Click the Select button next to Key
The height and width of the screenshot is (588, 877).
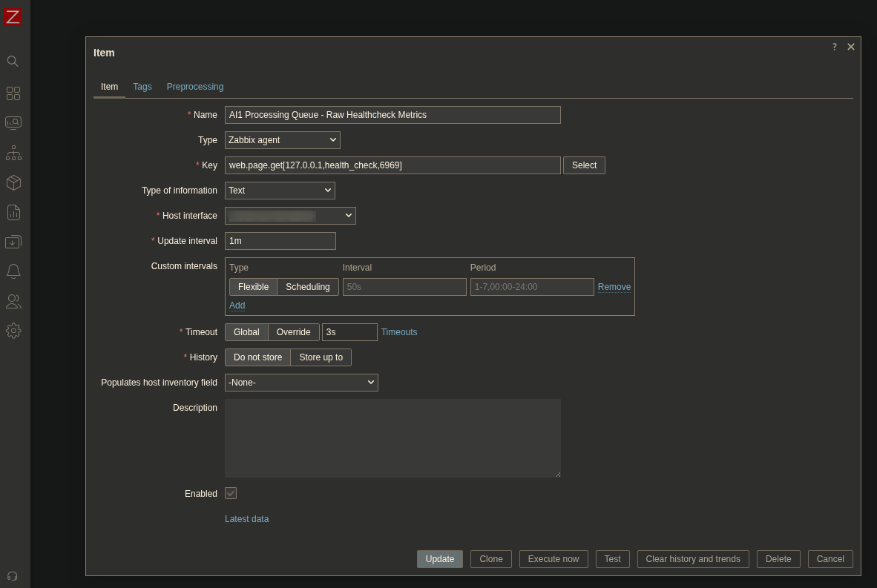point(584,165)
